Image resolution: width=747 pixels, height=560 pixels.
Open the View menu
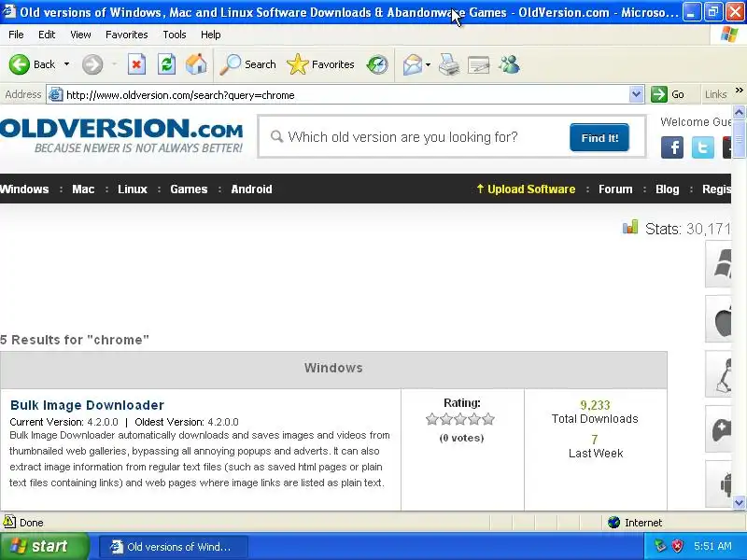click(80, 35)
